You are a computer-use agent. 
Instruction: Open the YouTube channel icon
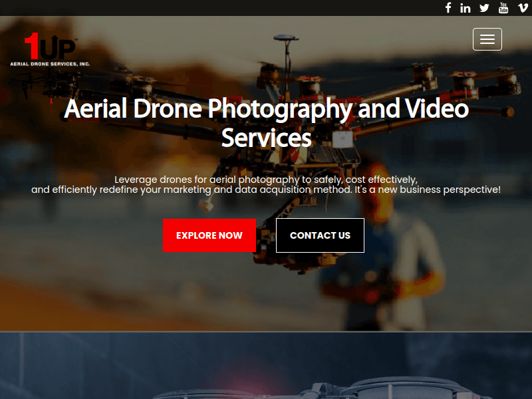click(503, 8)
